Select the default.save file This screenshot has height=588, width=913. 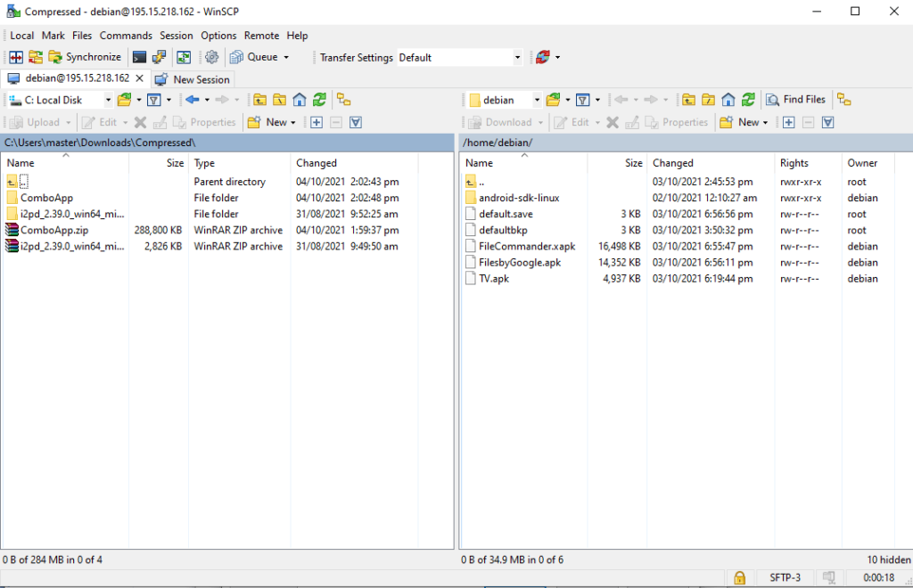tap(506, 214)
